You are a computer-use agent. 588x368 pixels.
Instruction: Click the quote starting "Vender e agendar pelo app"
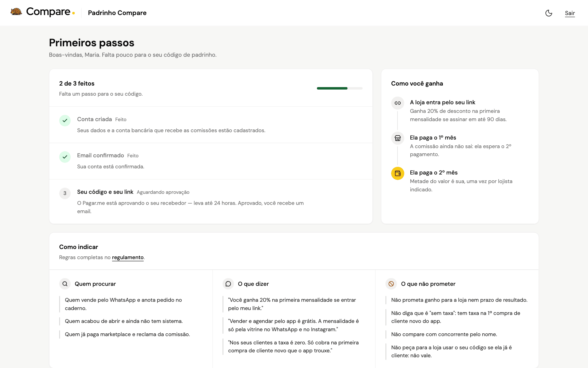[x=293, y=325]
